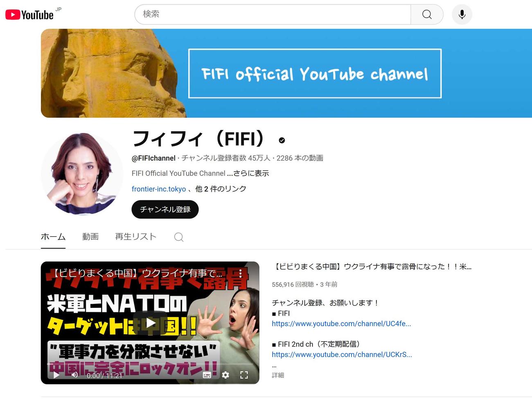Viewport: 532px width, 401px height.
Task: Click the 0:00 / 11:21 time display
Action: (104, 376)
